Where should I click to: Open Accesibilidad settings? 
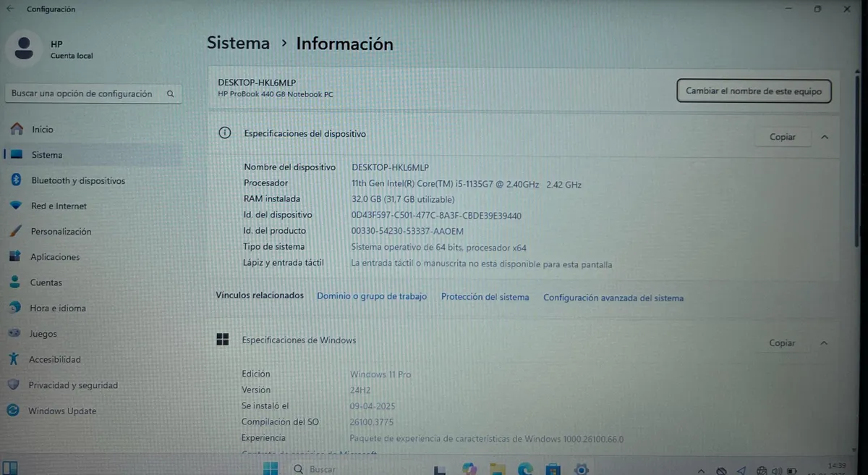click(93, 360)
